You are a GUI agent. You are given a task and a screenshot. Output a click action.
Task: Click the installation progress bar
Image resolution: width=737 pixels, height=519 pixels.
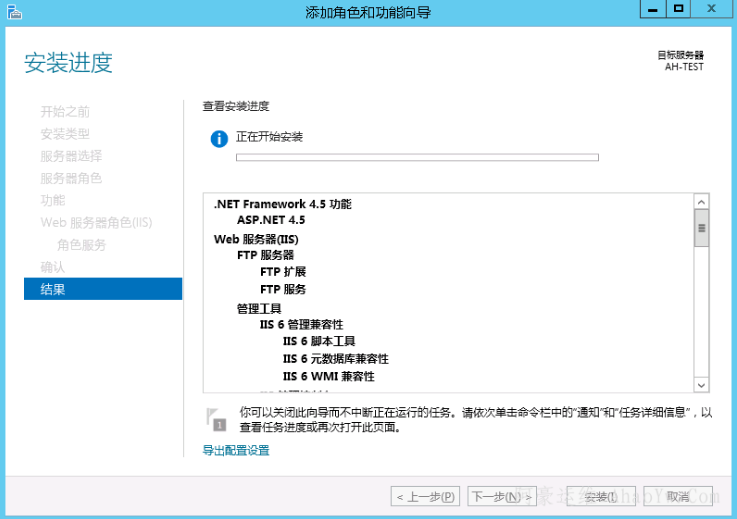[416, 157]
